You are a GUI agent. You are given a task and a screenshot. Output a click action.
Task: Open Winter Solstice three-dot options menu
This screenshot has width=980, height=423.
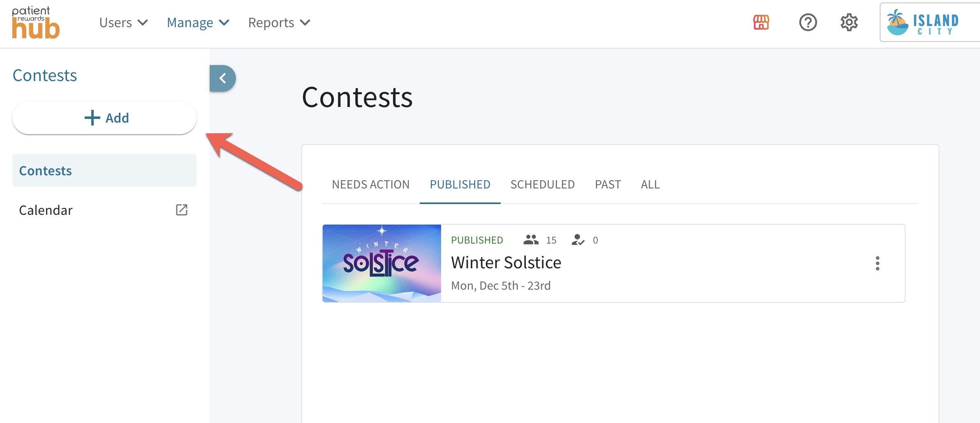tap(877, 263)
